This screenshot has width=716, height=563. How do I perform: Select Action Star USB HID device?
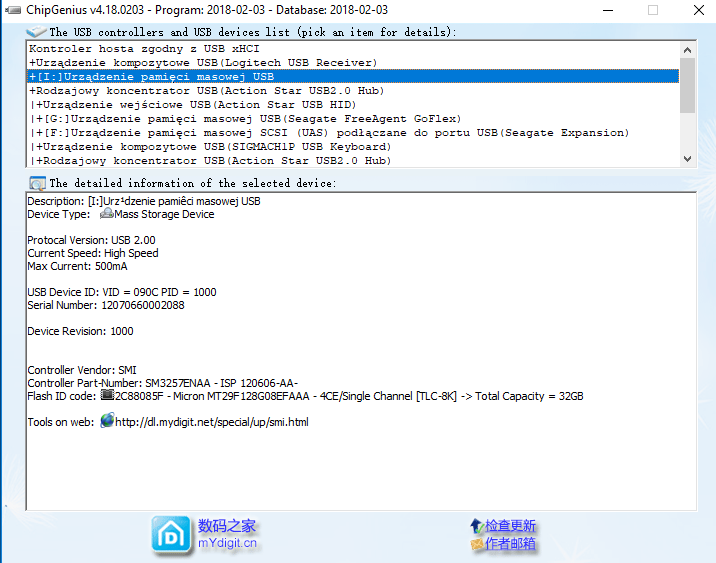(353, 105)
